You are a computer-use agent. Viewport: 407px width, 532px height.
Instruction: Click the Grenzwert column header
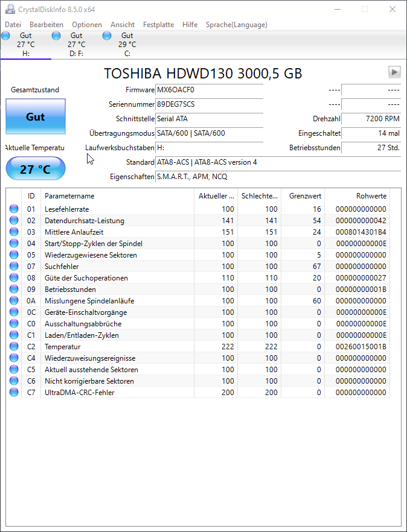coord(303,196)
